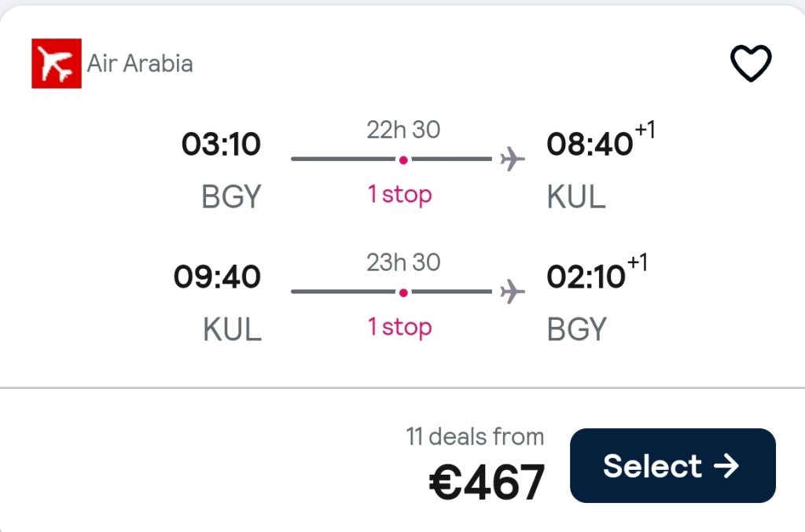Click the Air Arabia airline logo
The width and height of the screenshot is (805, 532).
pyautogui.click(x=57, y=63)
